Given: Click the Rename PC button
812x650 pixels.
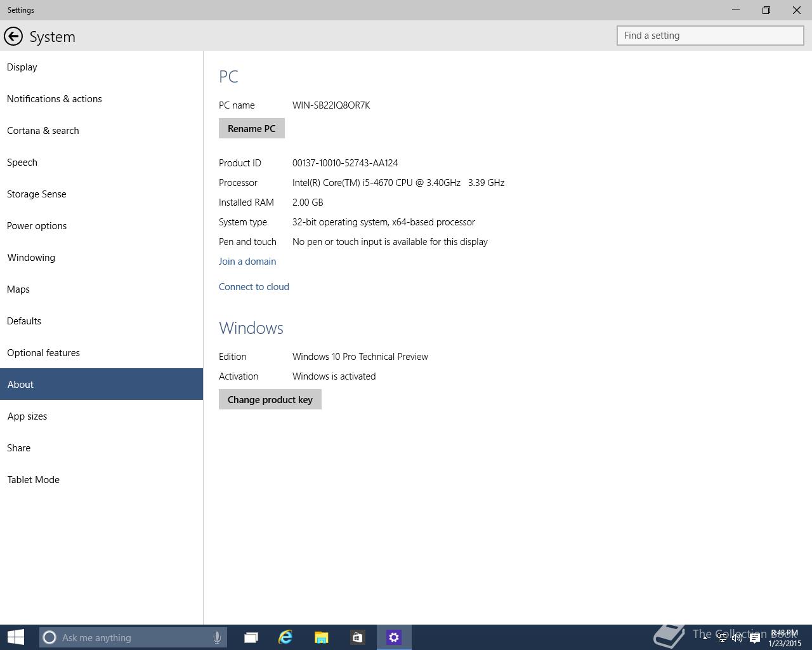Looking at the screenshot, I should pos(252,128).
